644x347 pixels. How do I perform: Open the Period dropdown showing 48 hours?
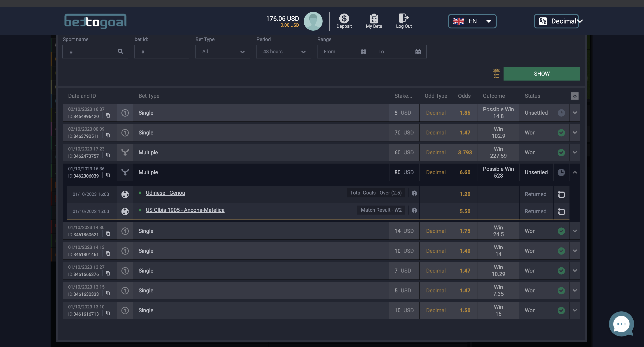pos(284,52)
